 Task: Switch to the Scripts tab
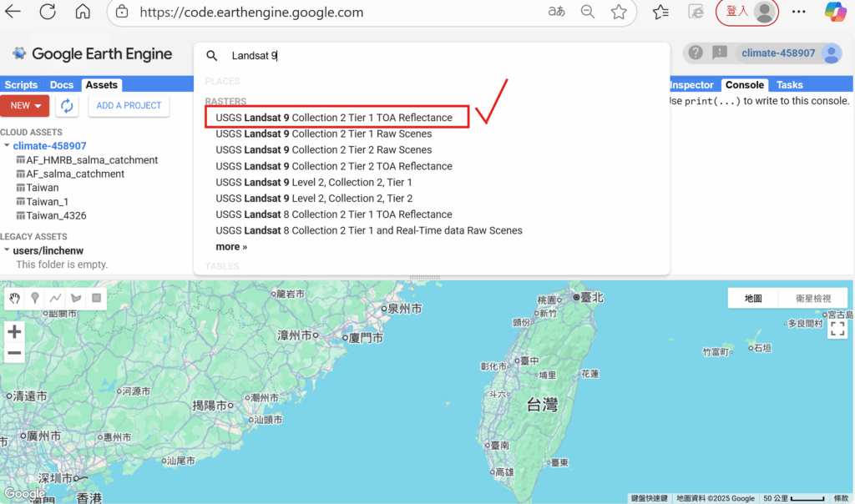point(21,84)
